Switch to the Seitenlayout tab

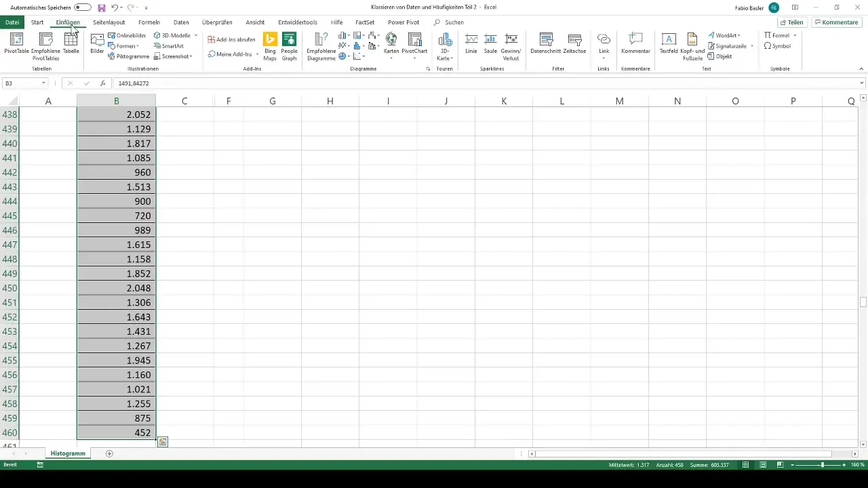point(109,22)
